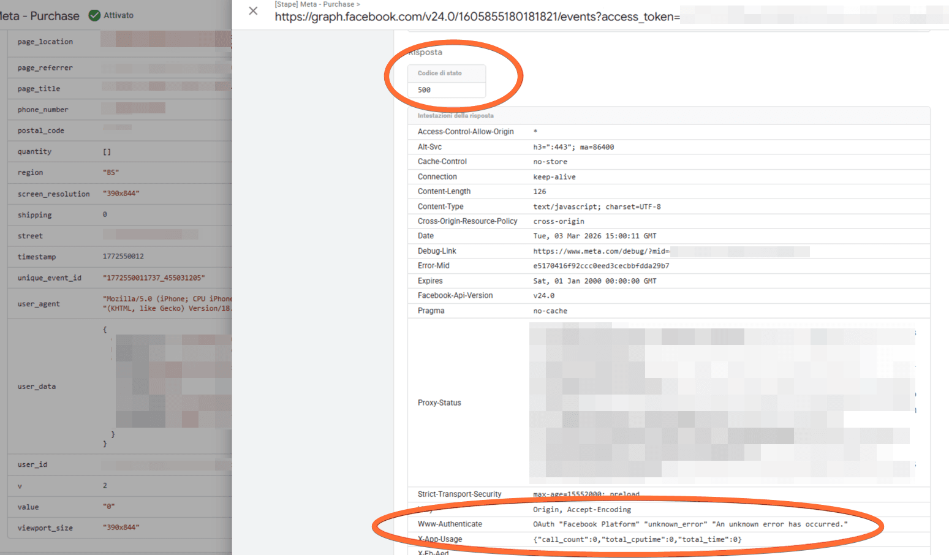Select the Facebook-Api-Version v24.0 value

coord(543,295)
